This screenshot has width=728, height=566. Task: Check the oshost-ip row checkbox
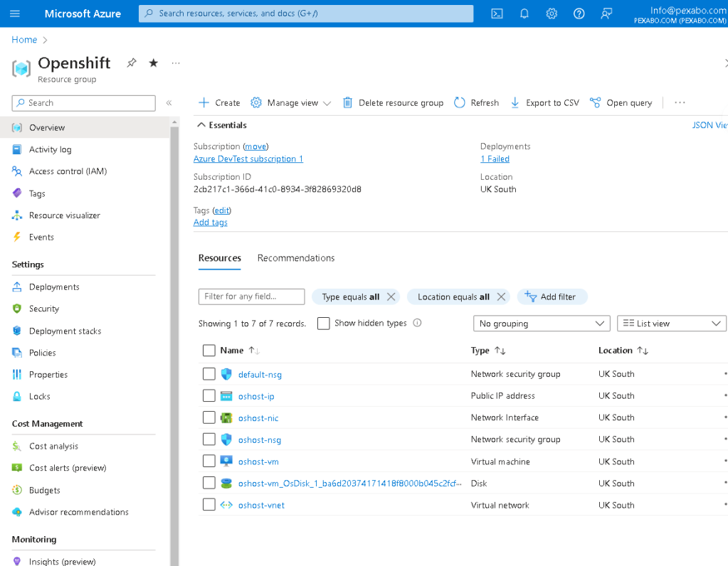pos(209,396)
